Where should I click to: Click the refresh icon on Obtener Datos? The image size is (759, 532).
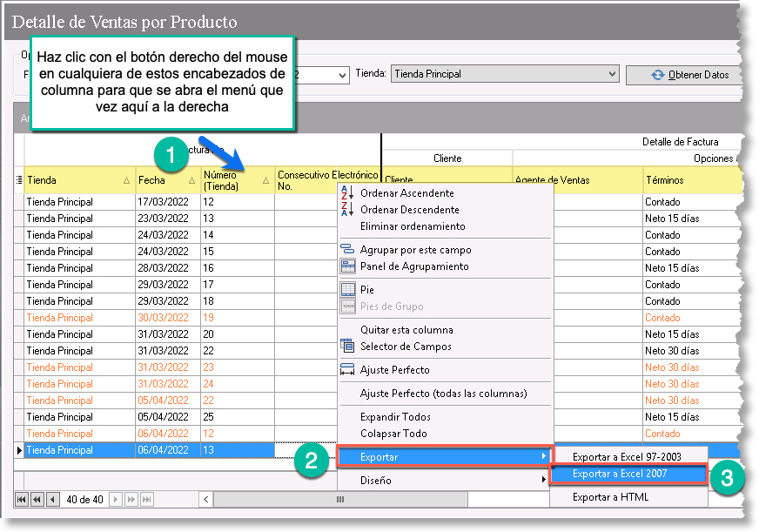tap(657, 75)
